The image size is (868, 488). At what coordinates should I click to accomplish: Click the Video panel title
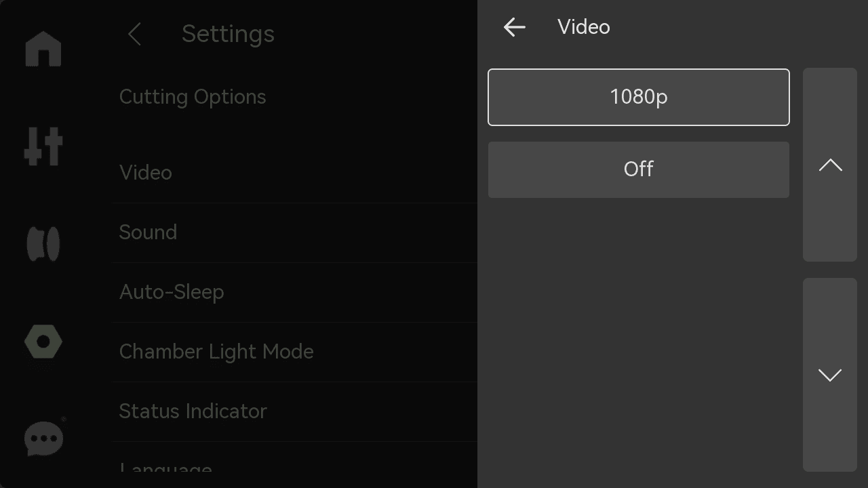(584, 27)
